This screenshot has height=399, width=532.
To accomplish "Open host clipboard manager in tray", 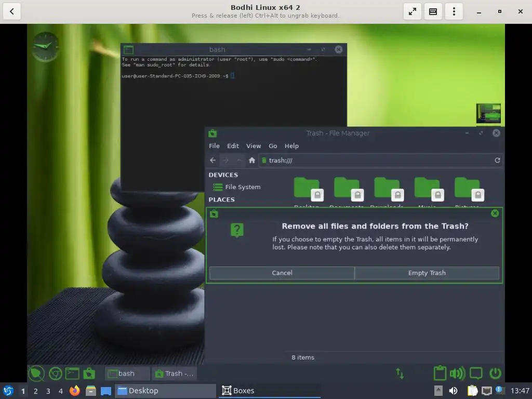I will point(472,391).
